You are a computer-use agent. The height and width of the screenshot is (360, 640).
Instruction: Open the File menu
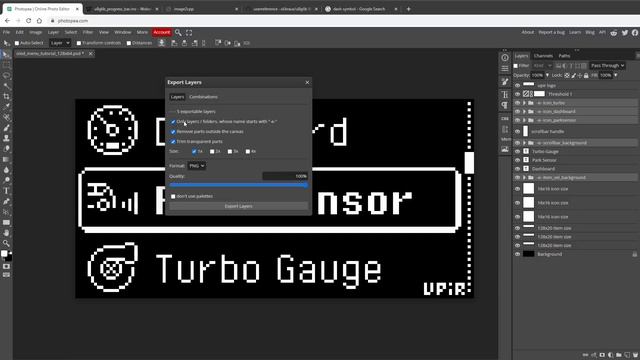[x=7, y=32]
